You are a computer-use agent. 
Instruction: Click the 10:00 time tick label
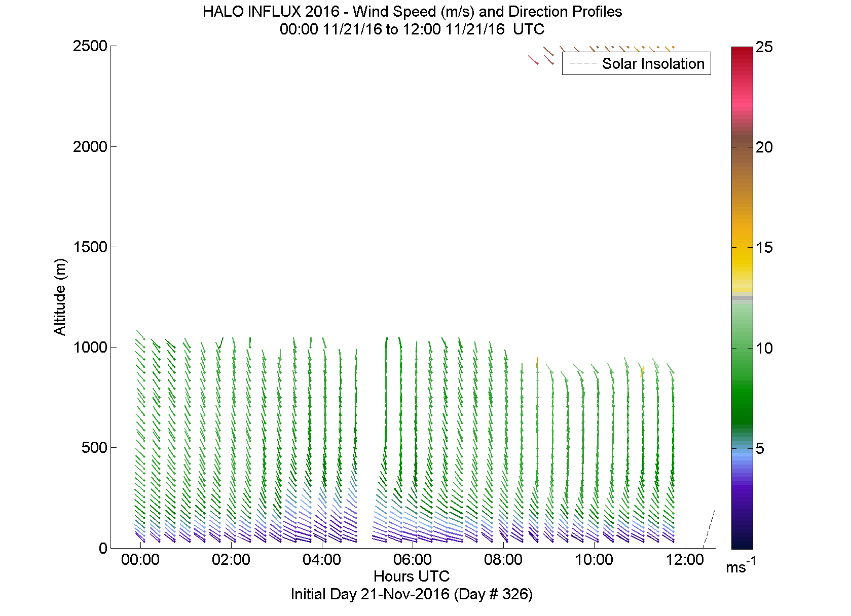(x=594, y=560)
